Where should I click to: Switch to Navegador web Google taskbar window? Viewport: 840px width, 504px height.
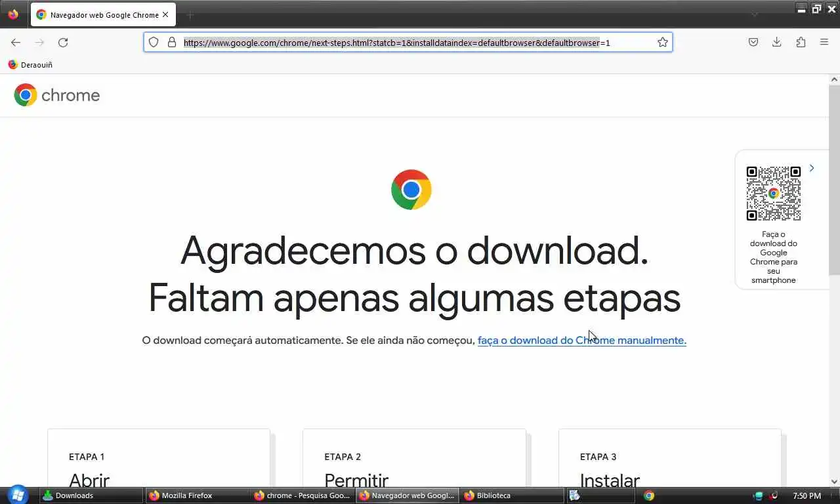click(408, 495)
